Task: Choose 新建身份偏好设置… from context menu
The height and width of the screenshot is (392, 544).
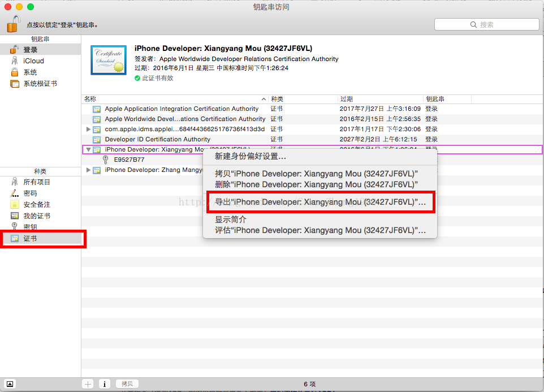Action: coord(320,157)
